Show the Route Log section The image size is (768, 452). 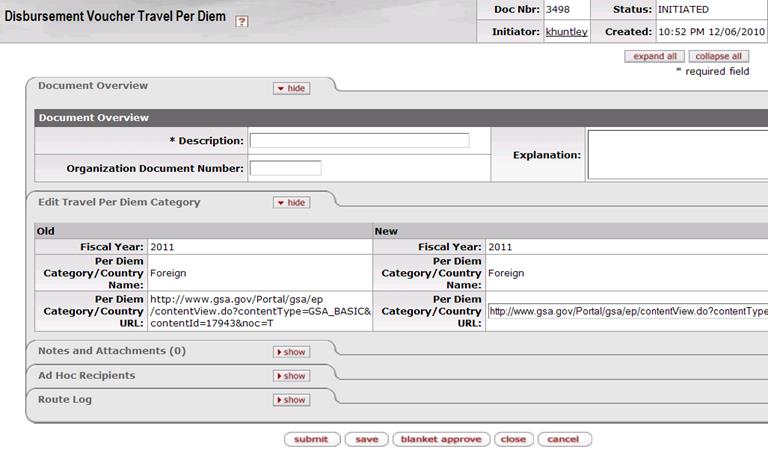coord(291,400)
